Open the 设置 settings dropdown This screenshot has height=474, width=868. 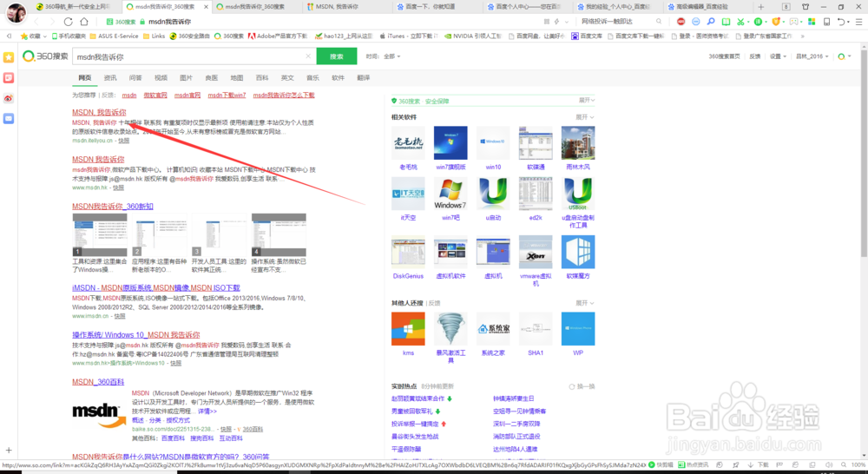778,56
